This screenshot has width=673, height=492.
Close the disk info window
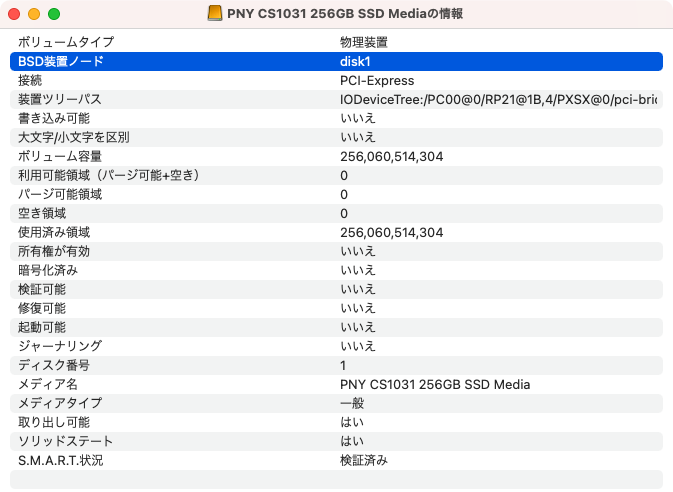[14, 14]
